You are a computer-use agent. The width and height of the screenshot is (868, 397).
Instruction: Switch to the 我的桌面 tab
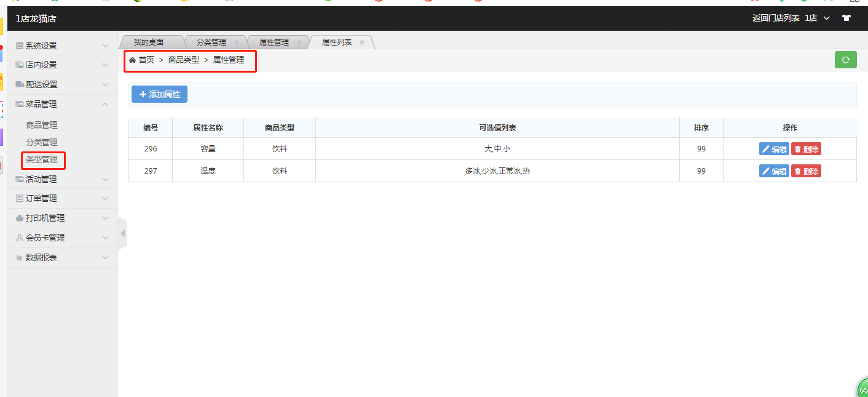click(x=149, y=42)
